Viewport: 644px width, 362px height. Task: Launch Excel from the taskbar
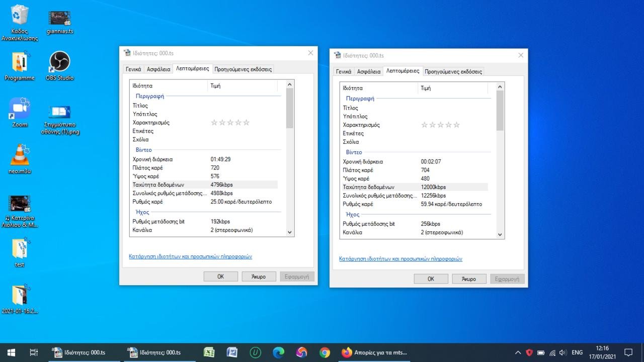click(209, 352)
